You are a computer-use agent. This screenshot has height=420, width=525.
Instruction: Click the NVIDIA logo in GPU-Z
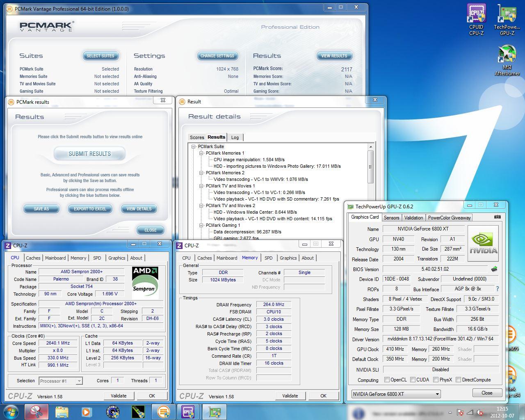[x=483, y=243]
